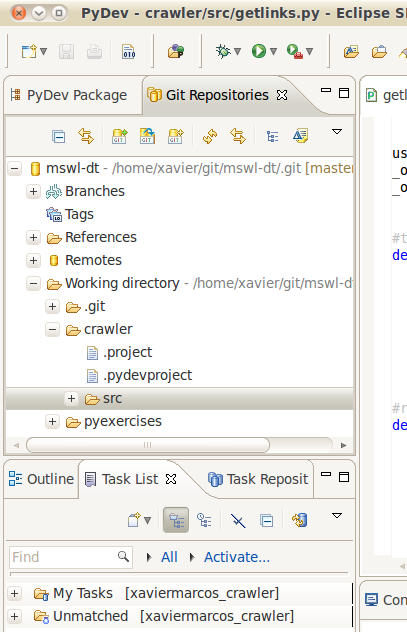The height and width of the screenshot is (632, 407).
Task: Expand the References node
Action: [x=33, y=237]
